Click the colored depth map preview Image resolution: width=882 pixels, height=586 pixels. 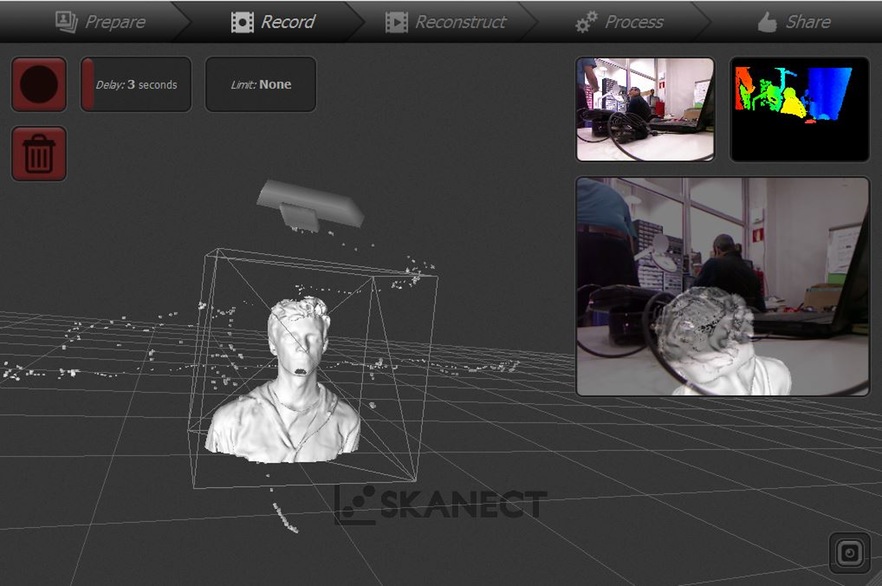click(799, 109)
